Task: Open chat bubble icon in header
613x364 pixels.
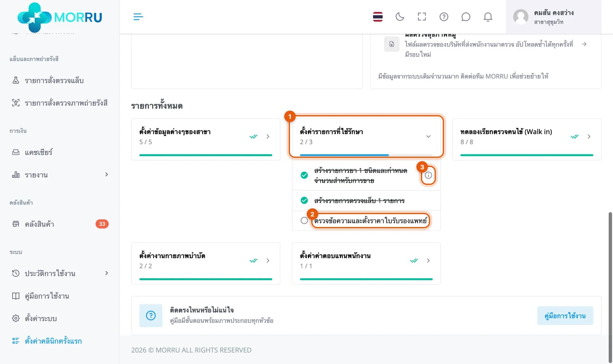Action: (466, 17)
